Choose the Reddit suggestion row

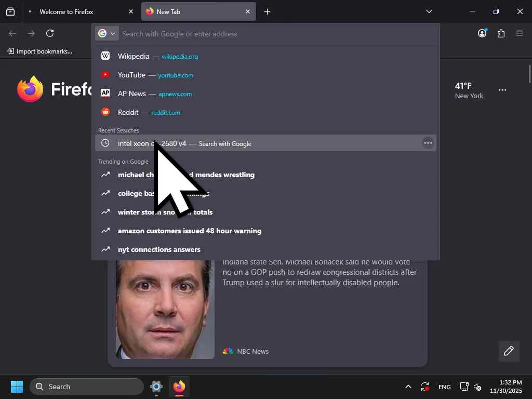pos(265,112)
